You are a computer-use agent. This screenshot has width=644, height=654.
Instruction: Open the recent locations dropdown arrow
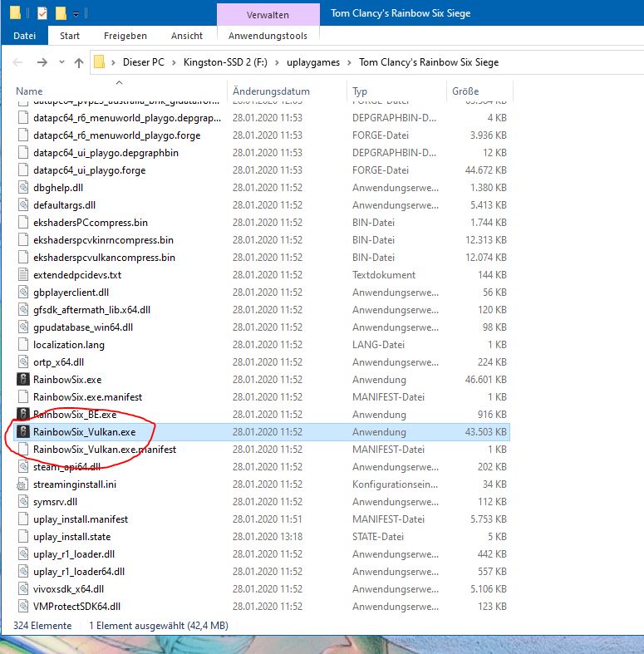point(61,62)
